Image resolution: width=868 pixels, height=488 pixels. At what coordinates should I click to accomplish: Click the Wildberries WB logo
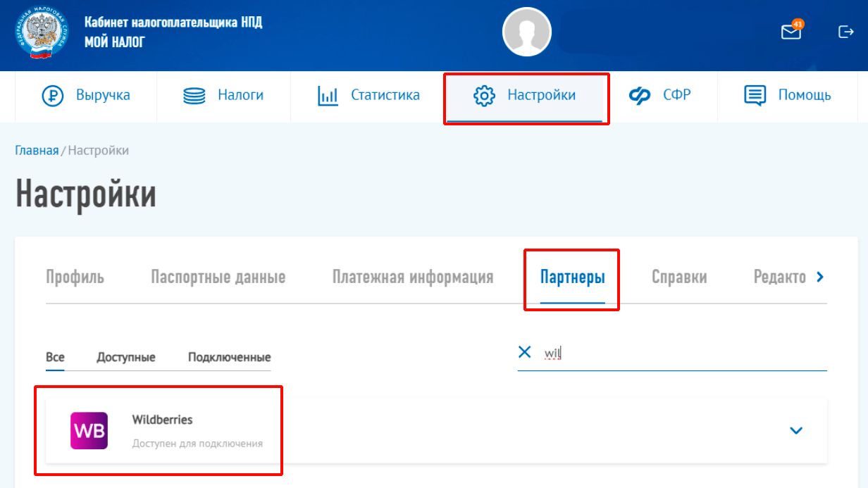coord(89,431)
